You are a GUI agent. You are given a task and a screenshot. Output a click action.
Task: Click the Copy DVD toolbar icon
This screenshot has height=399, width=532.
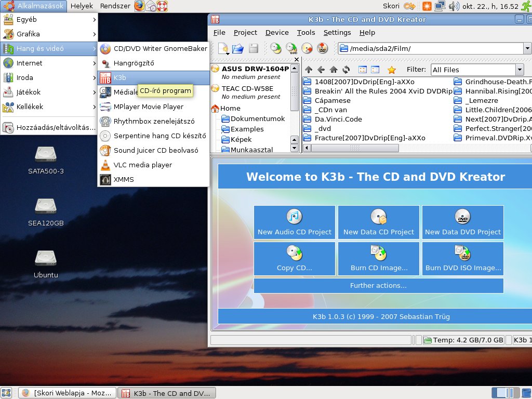click(x=291, y=49)
